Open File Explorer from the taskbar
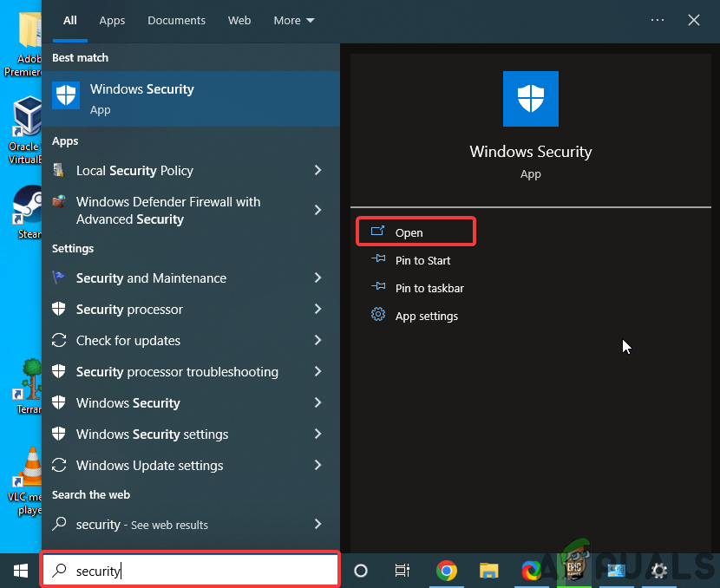Image resolution: width=720 pixels, height=588 pixels. [x=488, y=571]
